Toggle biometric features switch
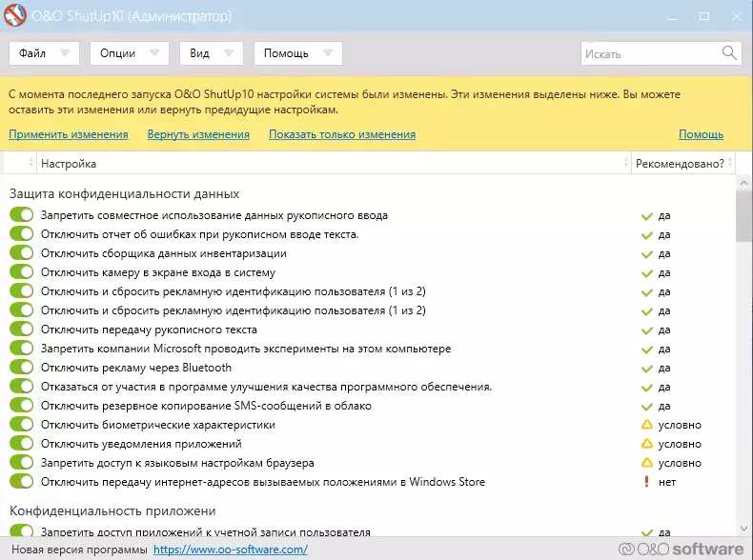The width and height of the screenshot is (753, 560). pos(21,424)
